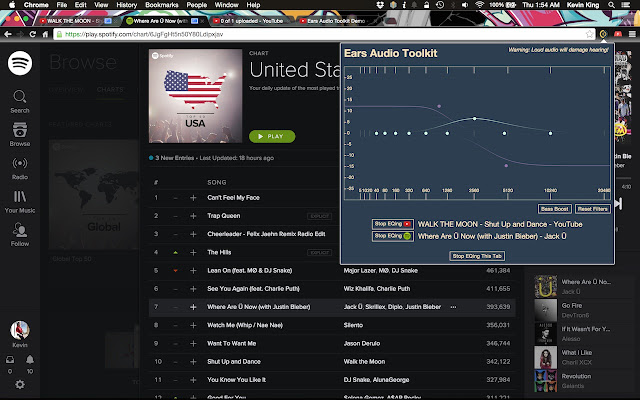Open more options for Where Are Ü Now
This screenshot has height=400, width=640.
[x=453, y=307]
